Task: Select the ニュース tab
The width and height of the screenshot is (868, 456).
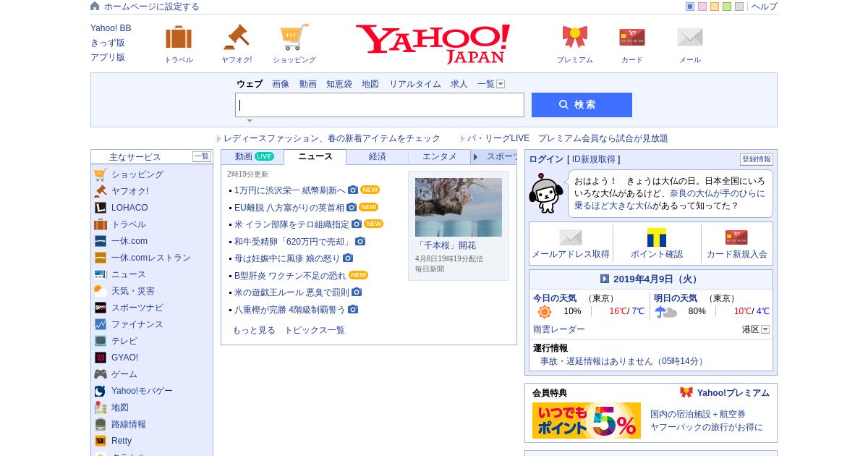Action: click(x=315, y=156)
